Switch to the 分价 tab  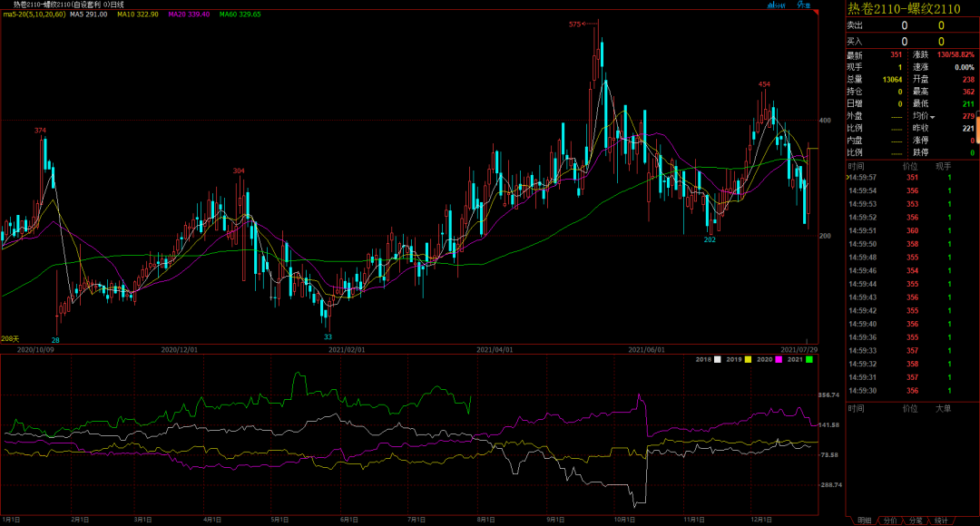890,521
